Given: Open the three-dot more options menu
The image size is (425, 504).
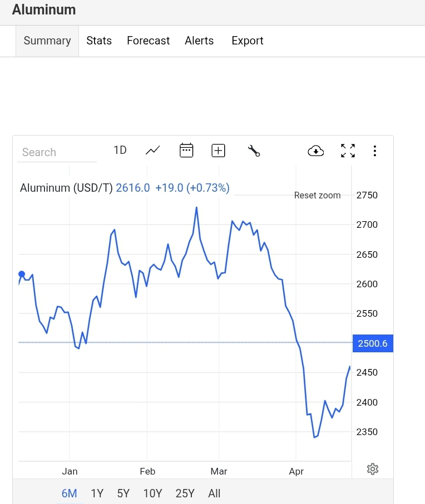Looking at the screenshot, I should [375, 151].
